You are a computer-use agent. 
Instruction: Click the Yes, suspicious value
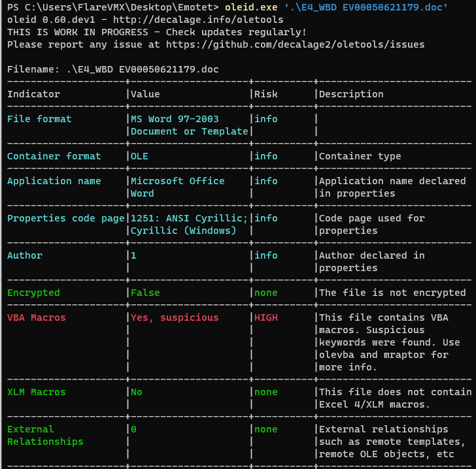pos(175,317)
